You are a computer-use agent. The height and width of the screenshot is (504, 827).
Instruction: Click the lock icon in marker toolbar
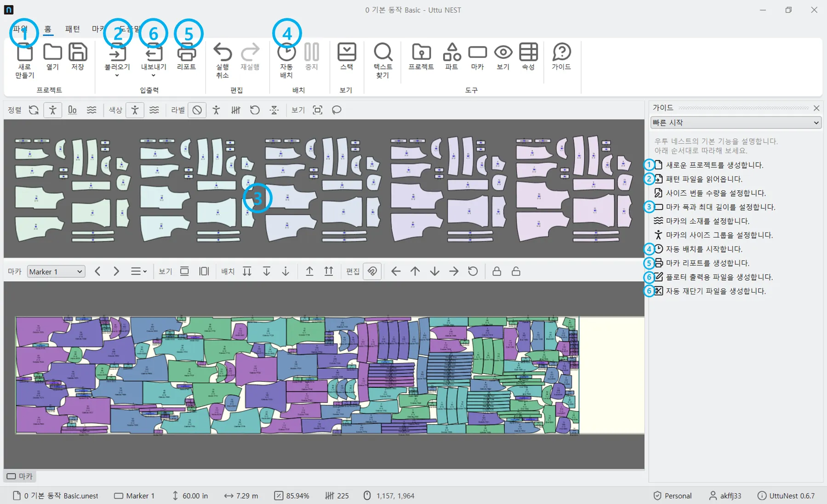(x=496, y=272)
